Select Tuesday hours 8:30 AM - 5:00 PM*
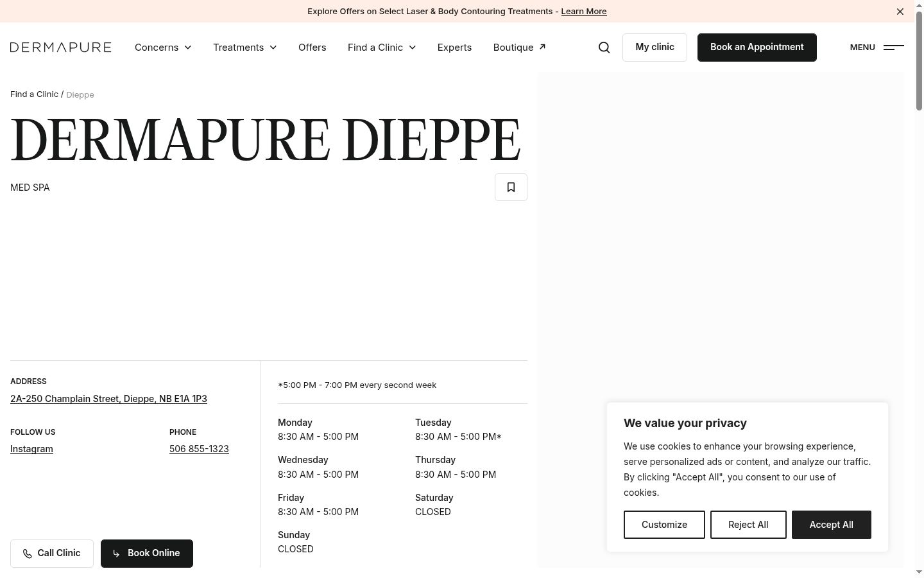This screenshot has width=924, height=578. coord(458,437)
